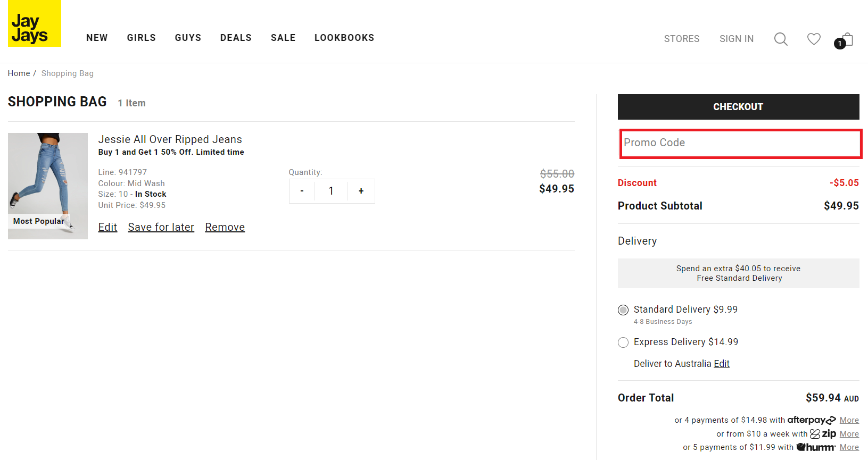Select Express Delivery $14.99 option
Screen dimensions: 868x460
point(623,342)
